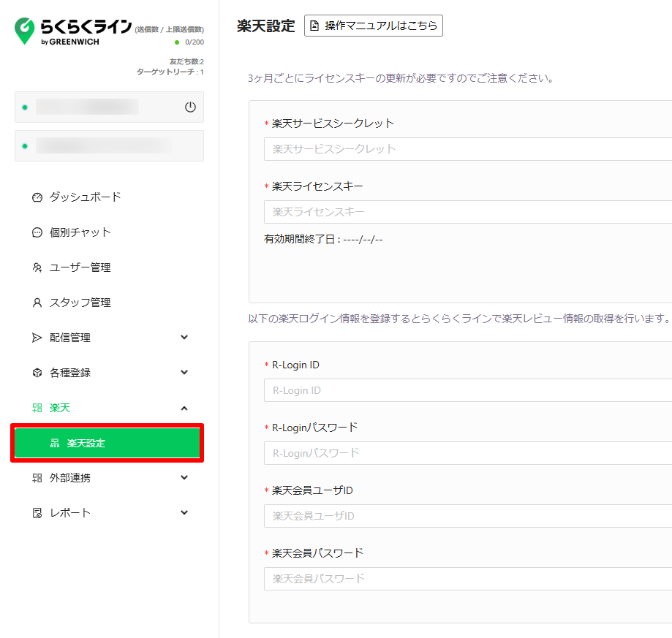Click the 楽天サービスシークレット field label
The width and height of the screenshot is (672, 638).
point(333,124)
